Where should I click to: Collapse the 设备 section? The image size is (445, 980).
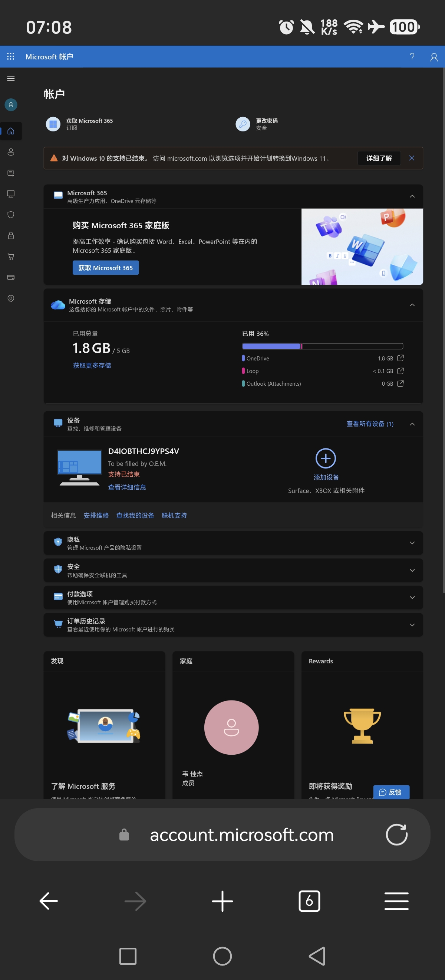[x=412, y=424]
